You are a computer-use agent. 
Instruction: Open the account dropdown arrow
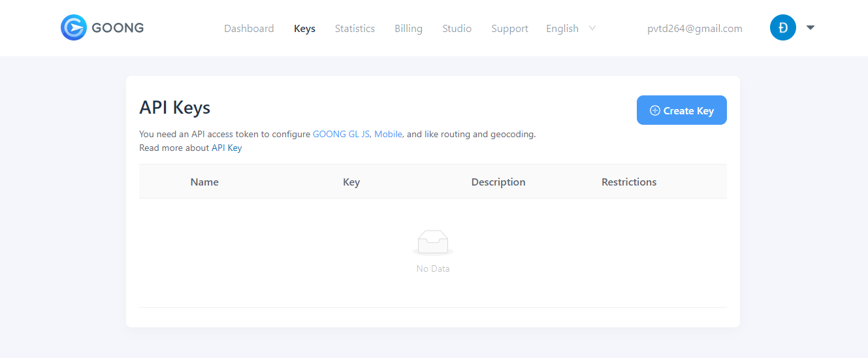pyautogui.click(x=811, y=28)
